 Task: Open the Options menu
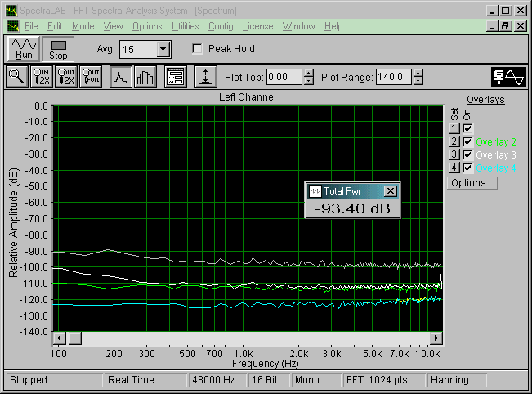click(x=147, y=26)
